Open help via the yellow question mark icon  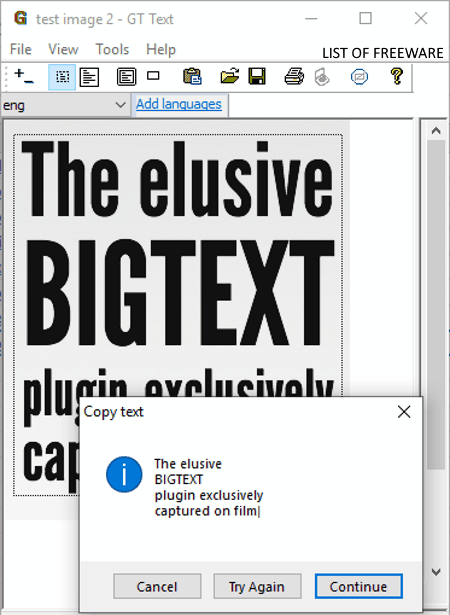coord(397,76)
